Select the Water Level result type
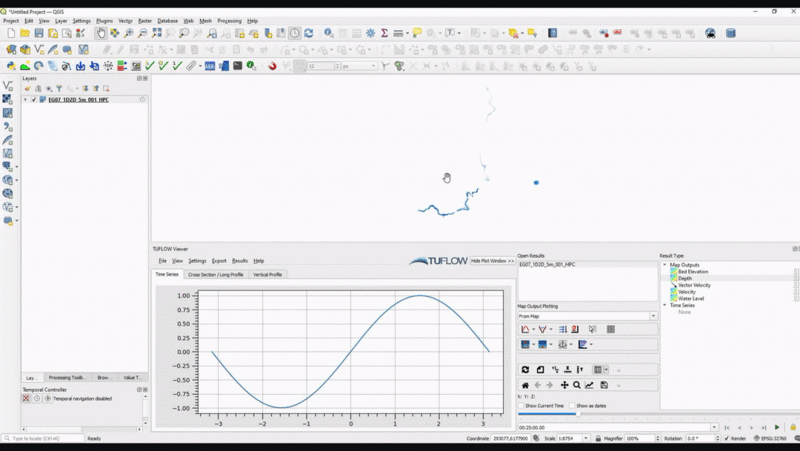 [691, 298]
